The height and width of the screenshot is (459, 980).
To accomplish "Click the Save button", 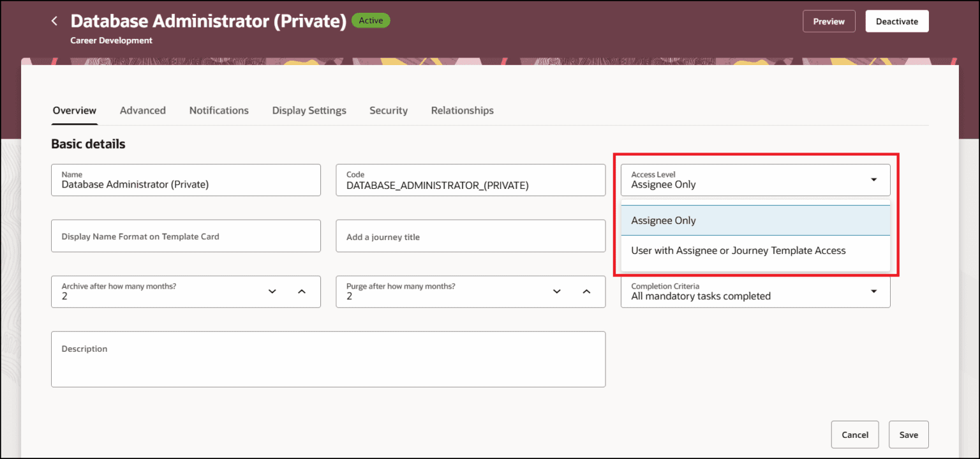I will coord(909,434).
